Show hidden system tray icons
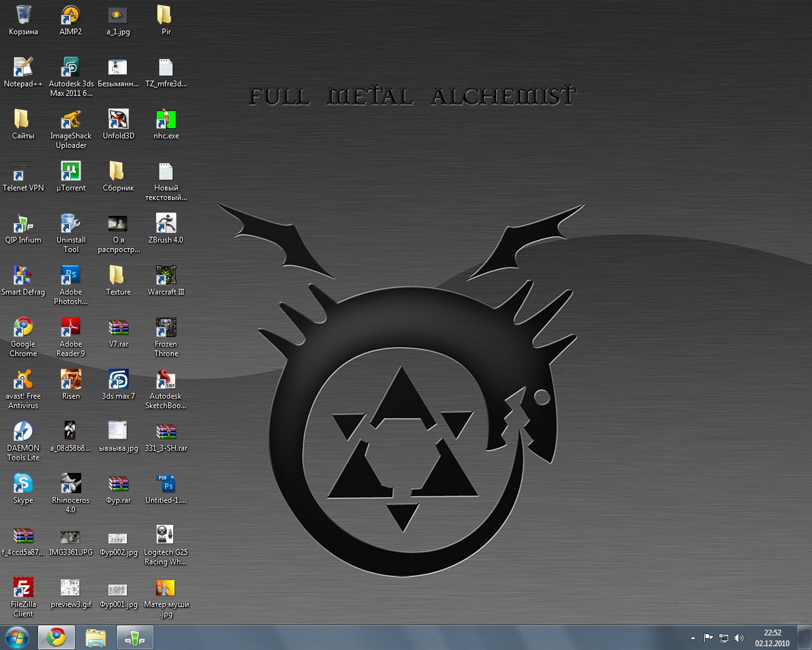This screenshot has width=812, height=650. [692, 638]
